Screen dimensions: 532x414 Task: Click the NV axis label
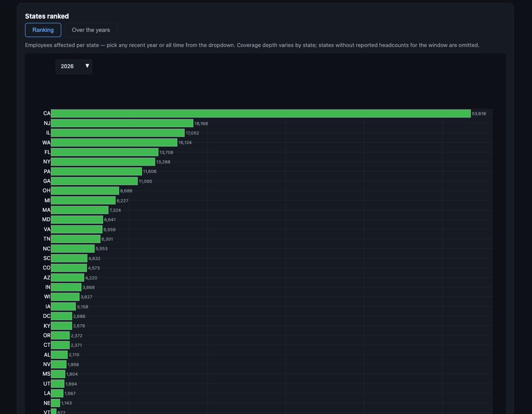tap(47, 364)
